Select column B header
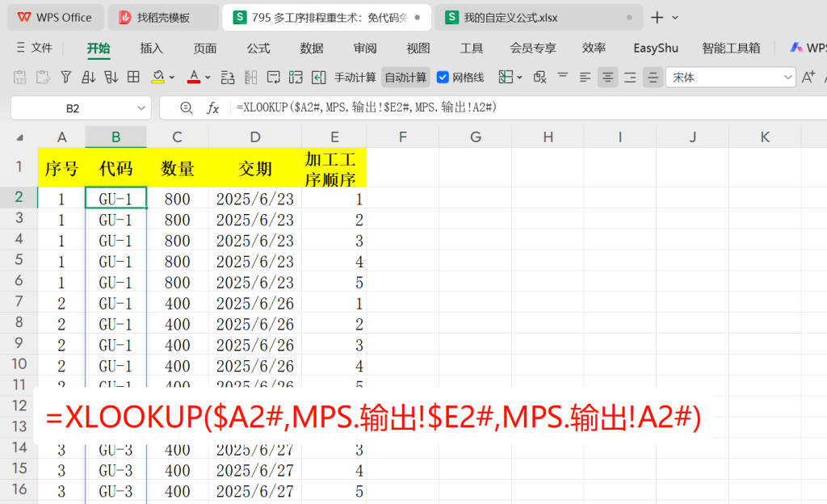 click(x=115, y=137)
